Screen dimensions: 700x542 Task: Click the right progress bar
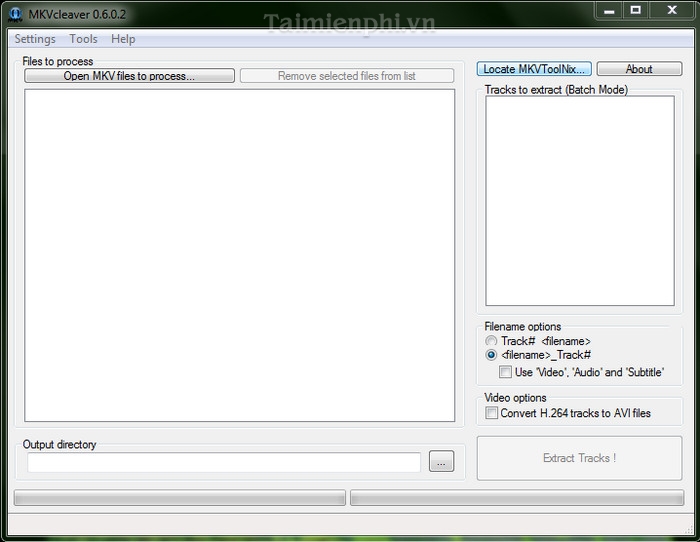pos(516,498)
